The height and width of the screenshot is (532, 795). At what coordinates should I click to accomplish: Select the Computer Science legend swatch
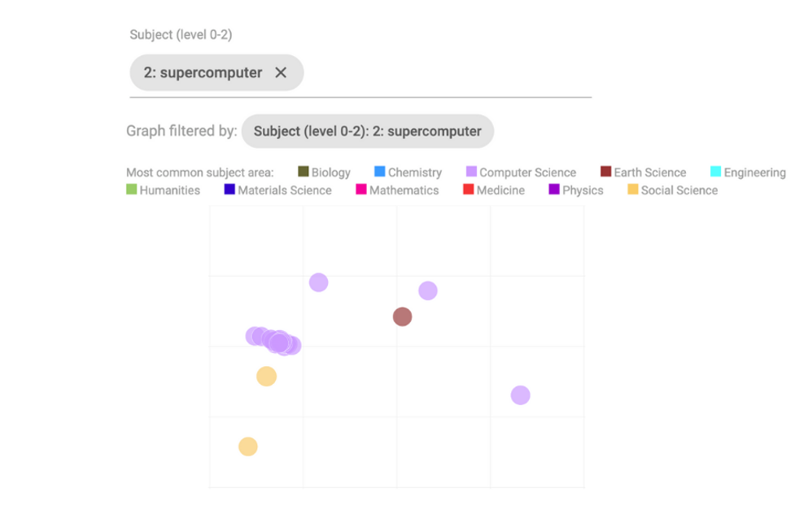[x=471, y=172]
